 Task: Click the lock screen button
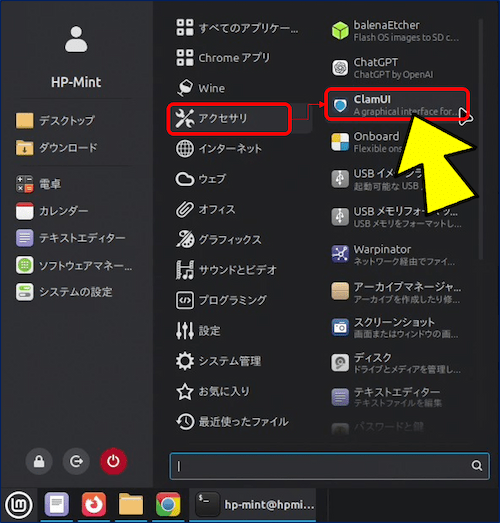tap(39, 462)
